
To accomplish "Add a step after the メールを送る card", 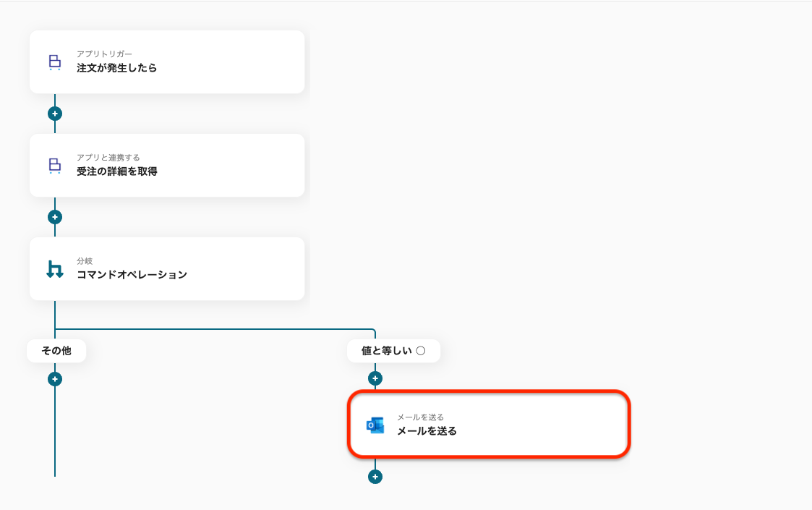I will 375,477.
